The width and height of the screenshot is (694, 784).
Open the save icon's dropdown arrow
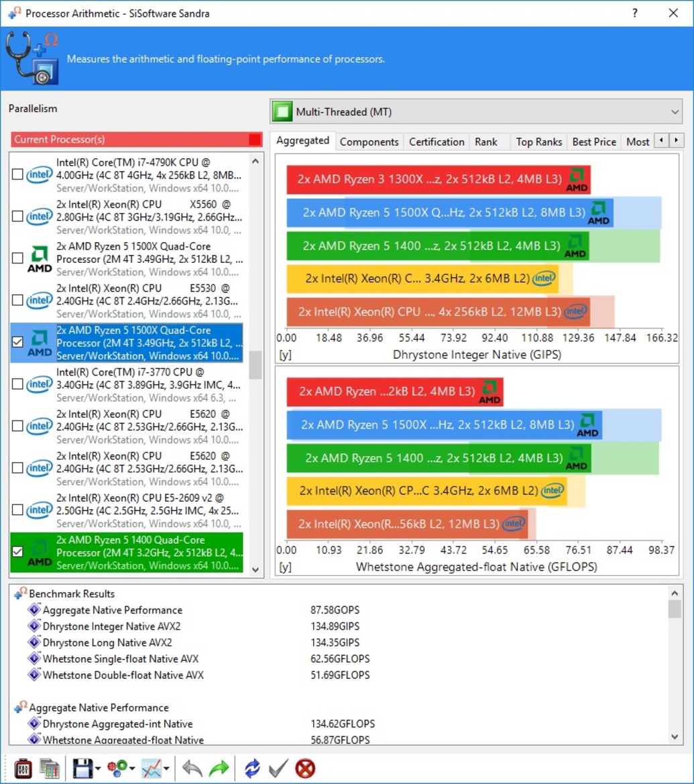tap(98, 769)
